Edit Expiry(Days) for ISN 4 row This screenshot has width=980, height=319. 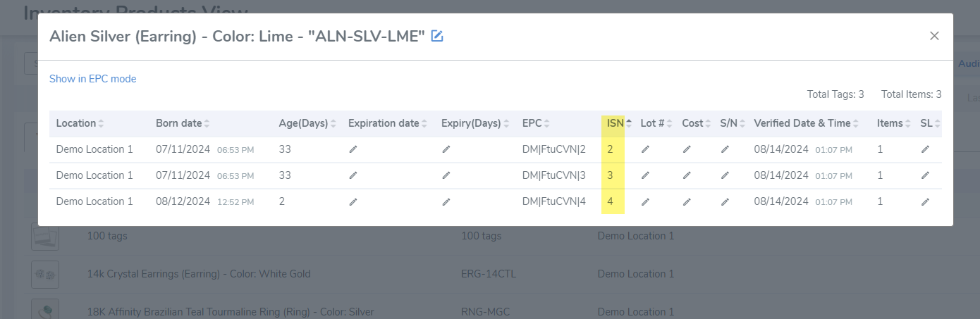(x=446, y=201)
